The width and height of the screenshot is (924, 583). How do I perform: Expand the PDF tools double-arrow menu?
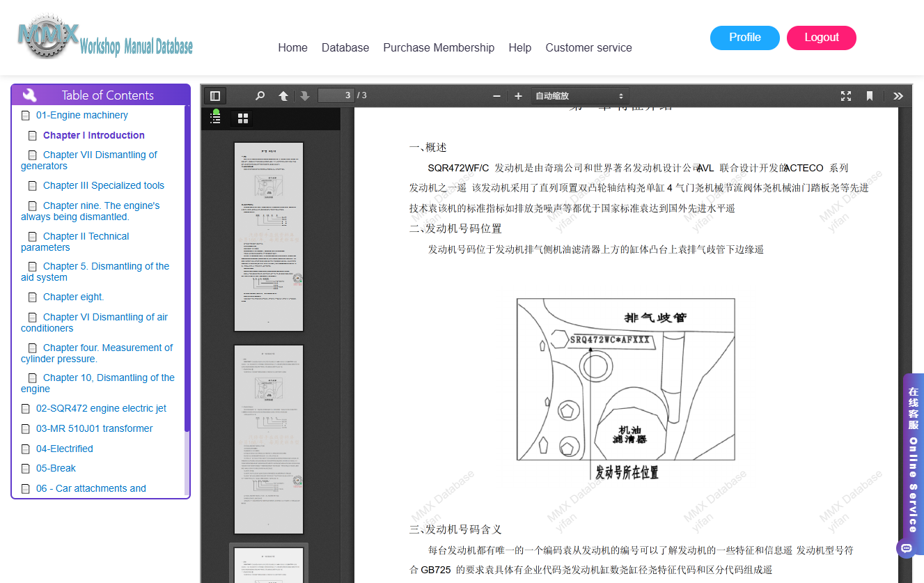tap(898, 96)
